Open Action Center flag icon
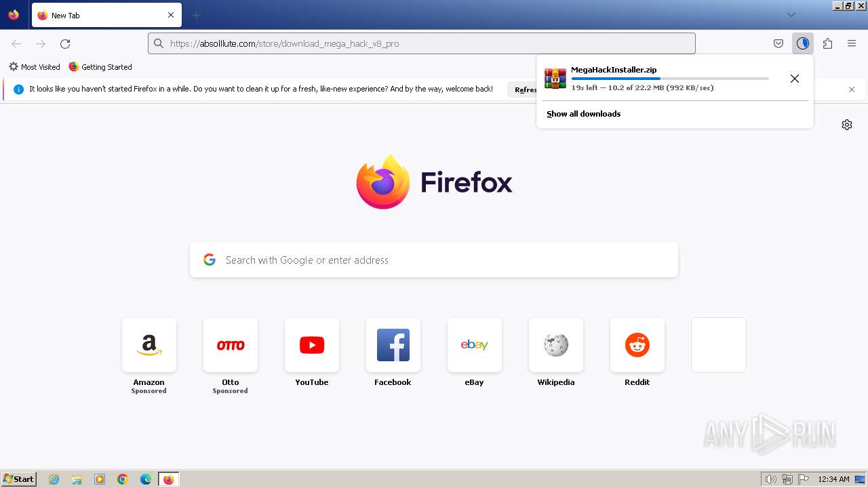This screenshot has width=868, height=488. point(804,479)
